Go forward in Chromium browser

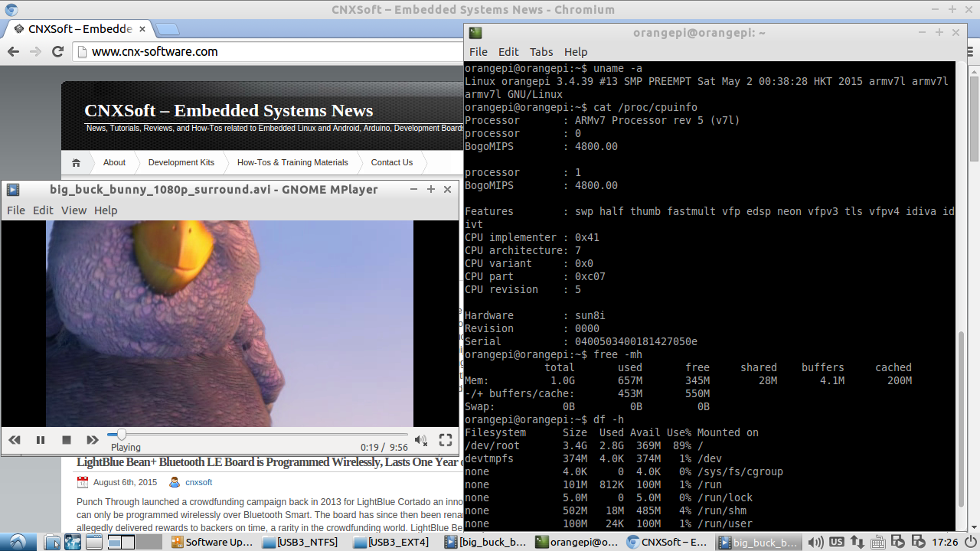35,52
